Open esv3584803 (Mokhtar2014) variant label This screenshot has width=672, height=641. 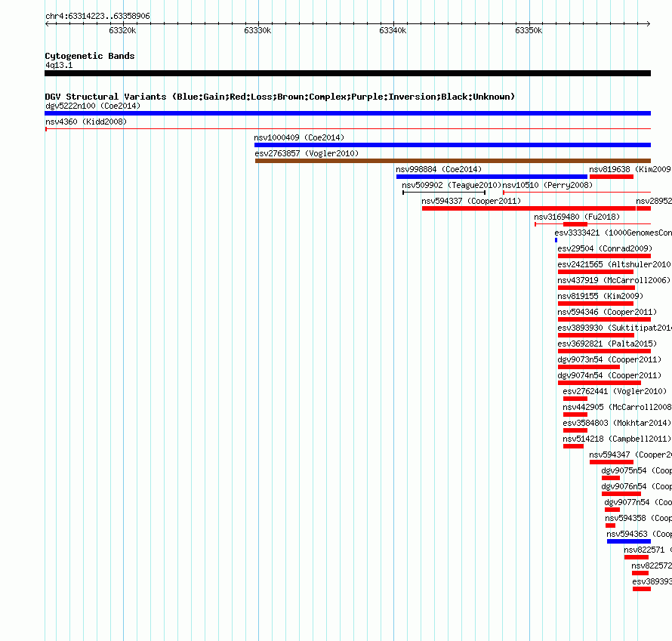pos(617,423)
